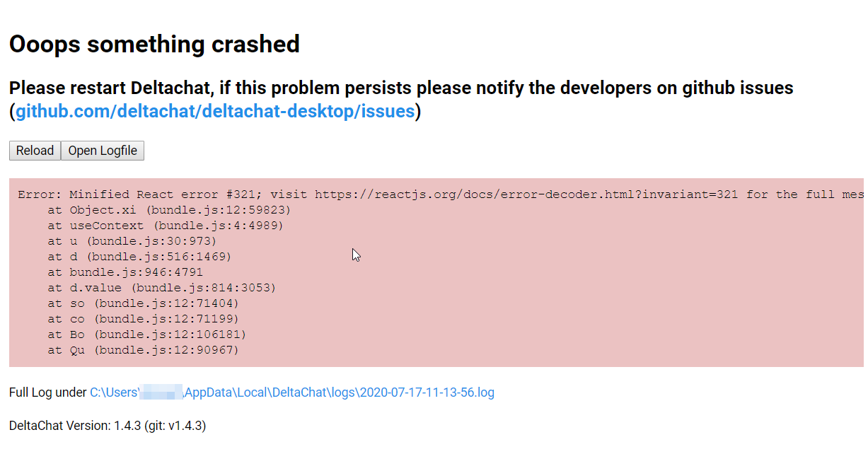Select the 'at co' stack trace line
This screenshot has width=868, height=454.
[x=144, y=319]
